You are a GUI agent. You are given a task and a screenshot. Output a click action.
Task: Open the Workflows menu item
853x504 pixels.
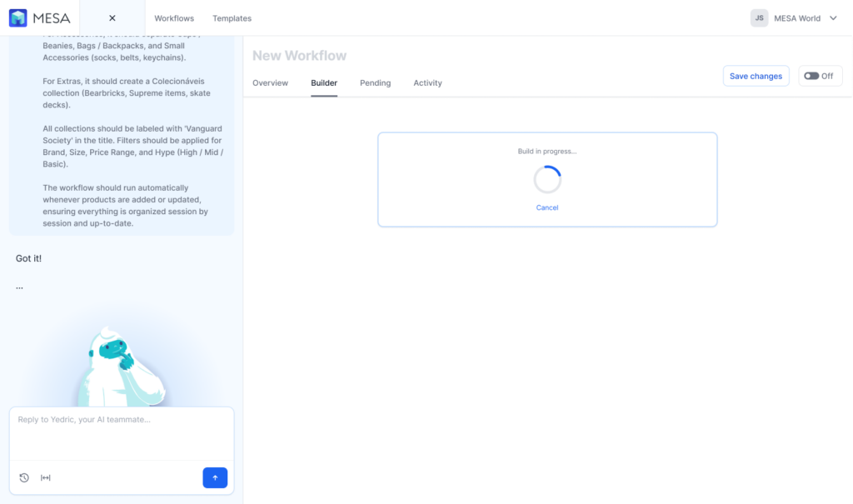[173, 17]
